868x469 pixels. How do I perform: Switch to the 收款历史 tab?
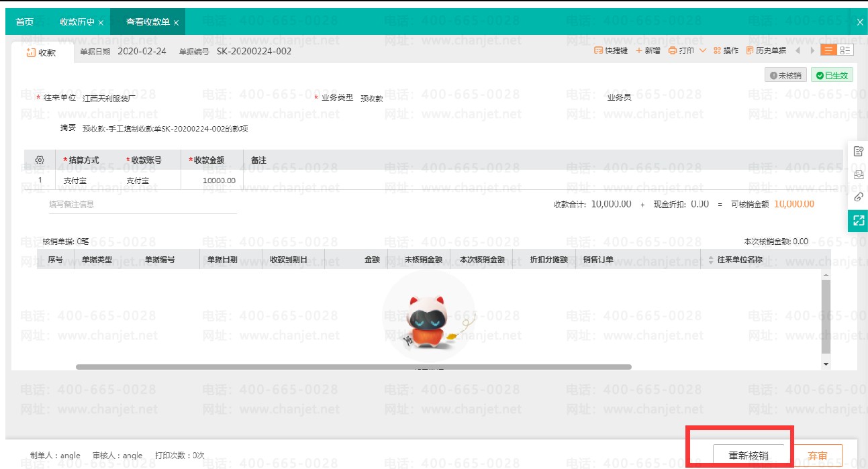point(77,22)
